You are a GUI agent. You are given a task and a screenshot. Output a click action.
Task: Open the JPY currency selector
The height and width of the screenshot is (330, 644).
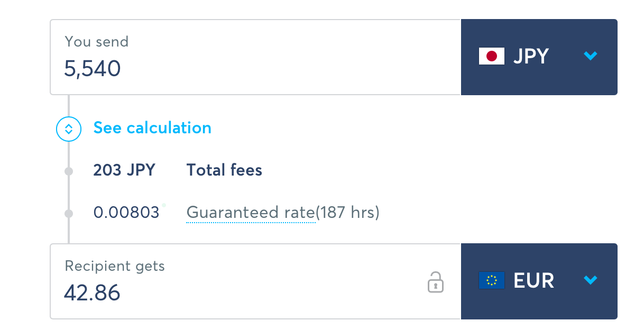(x=539, y=57)
